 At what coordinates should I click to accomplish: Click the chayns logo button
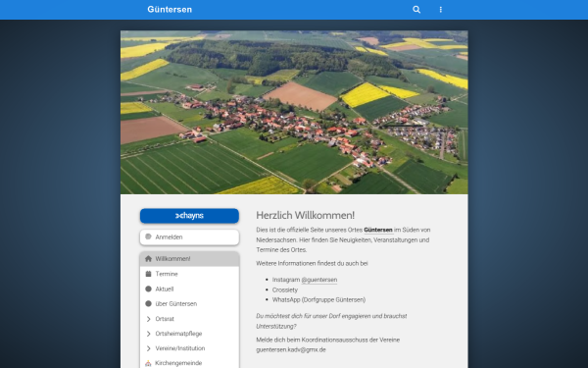tap(189, 216)
